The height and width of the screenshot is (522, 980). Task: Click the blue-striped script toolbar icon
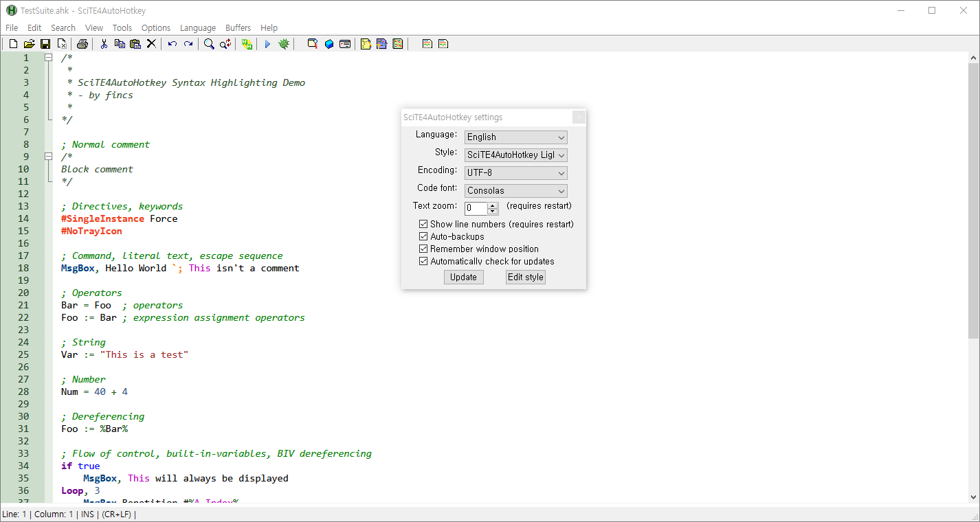[381, 44]
